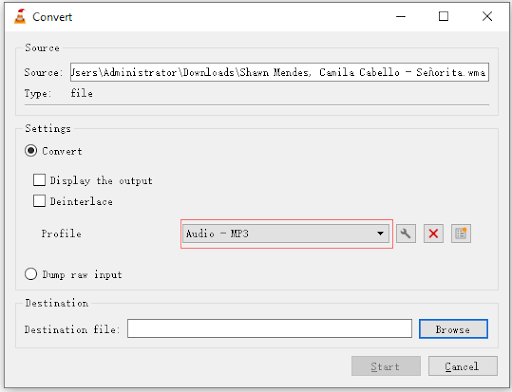Click the VLC cone icon in title bar
This screenshot has height=392, width=512.
click(x=20, y=17)
